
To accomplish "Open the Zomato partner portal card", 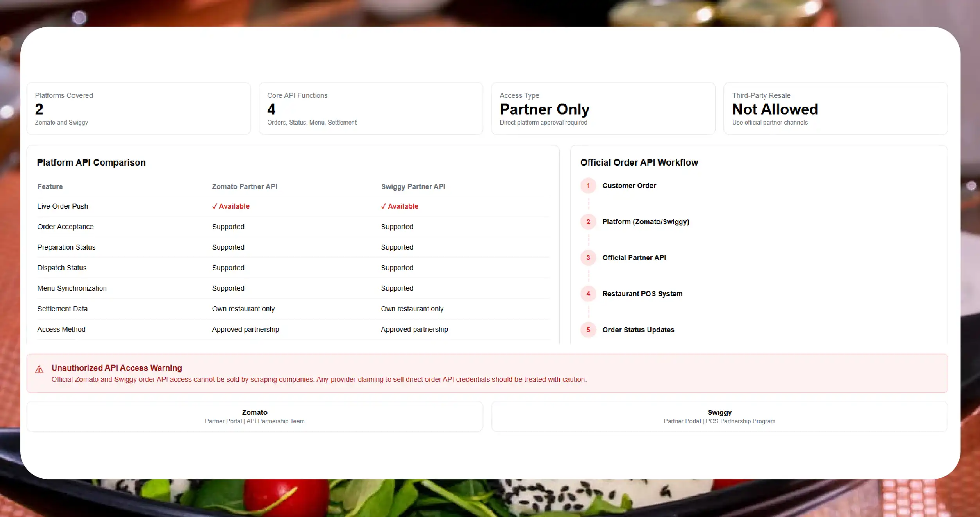I will click(255, 416).
